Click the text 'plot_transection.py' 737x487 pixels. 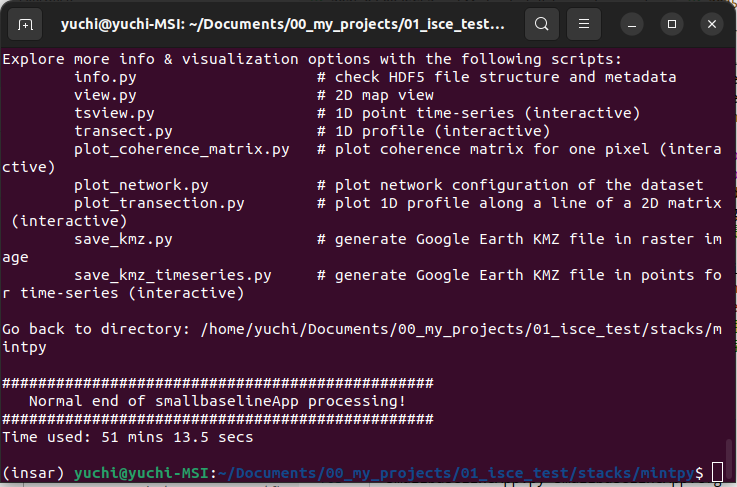tap(159, 204)
